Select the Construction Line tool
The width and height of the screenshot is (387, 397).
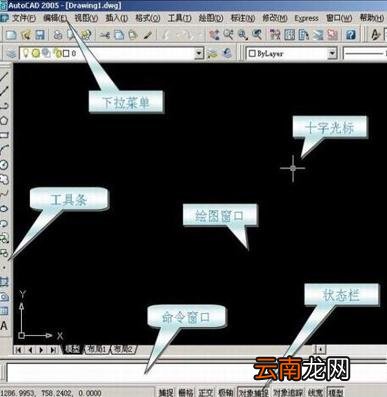4,91
